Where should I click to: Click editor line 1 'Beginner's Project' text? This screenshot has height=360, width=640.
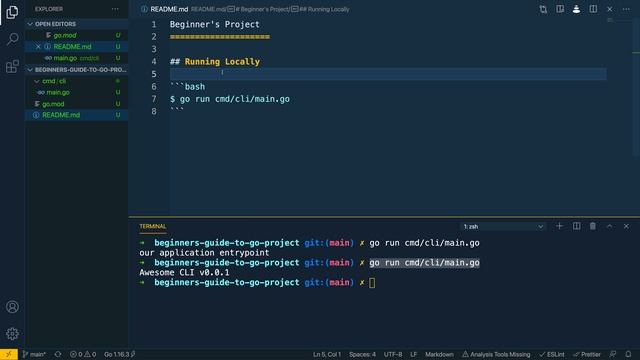tap(215, 24)
